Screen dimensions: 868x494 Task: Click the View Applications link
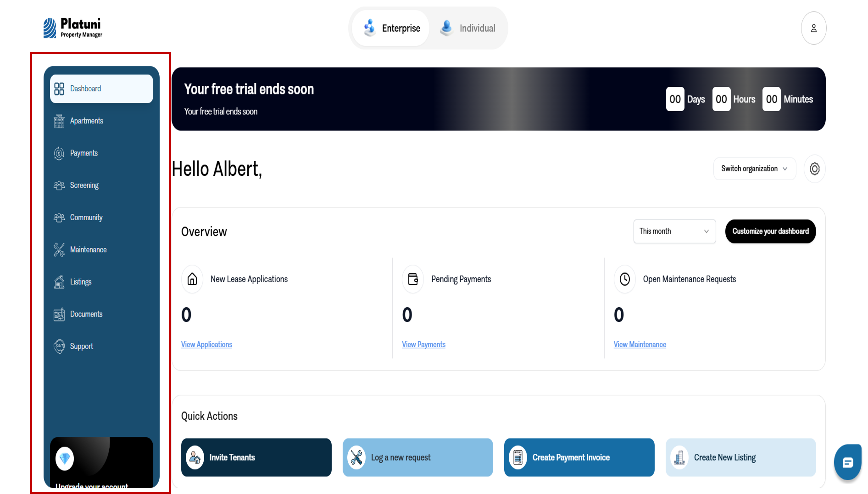pos(207,344)
